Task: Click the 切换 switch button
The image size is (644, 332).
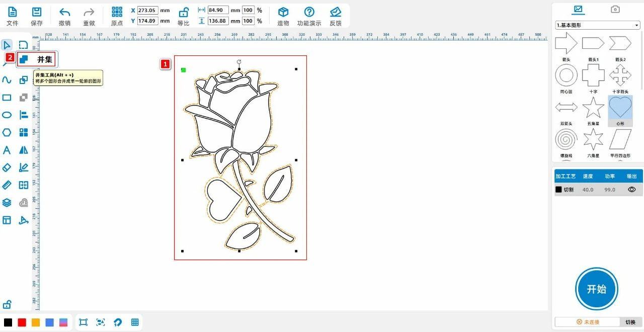Action: [630, 322]
